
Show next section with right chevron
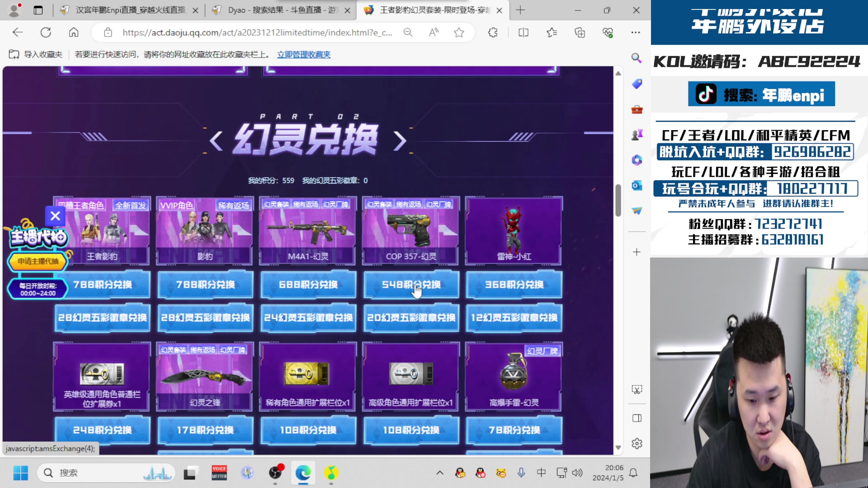[x=399, y=141]
